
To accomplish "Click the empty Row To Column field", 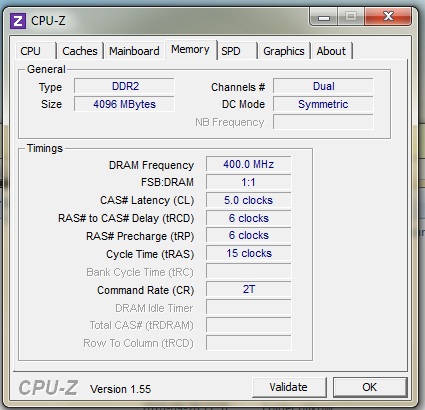I will [249, 343].
